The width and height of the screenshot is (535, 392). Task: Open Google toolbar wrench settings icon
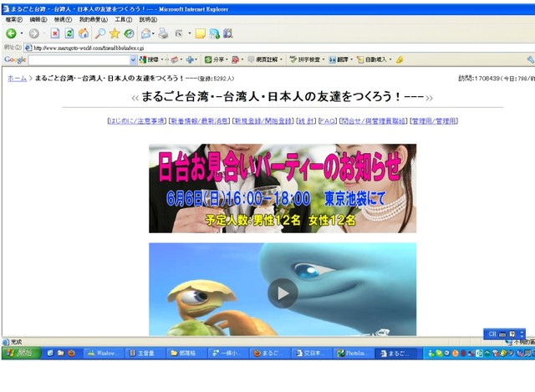pyautogui.click(x=531, y=59)
